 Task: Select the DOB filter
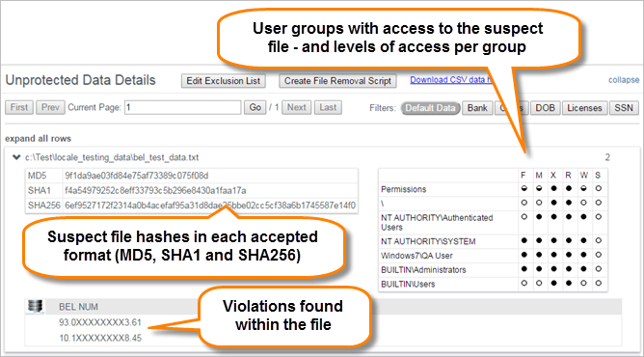[x=545, y=108]
